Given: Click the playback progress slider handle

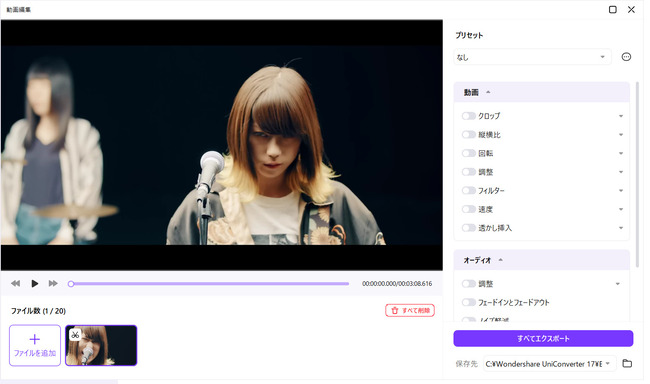Looking at the screenshot, I should click(71, 284).
